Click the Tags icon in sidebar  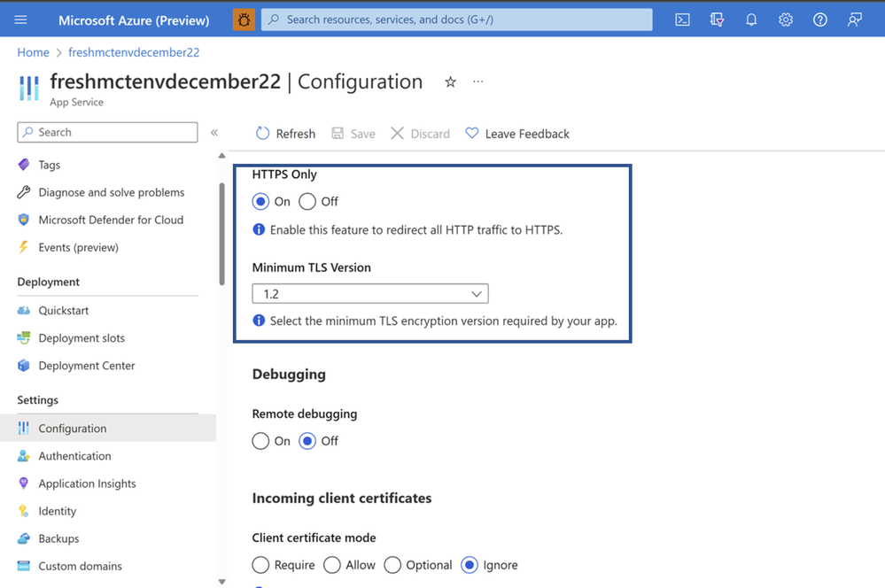click(x=24, y=164)
